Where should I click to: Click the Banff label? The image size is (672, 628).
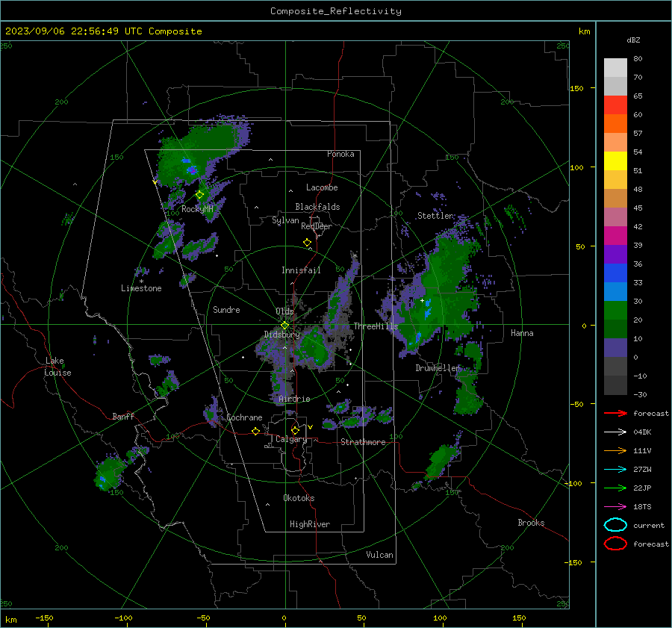pos(123,417)
